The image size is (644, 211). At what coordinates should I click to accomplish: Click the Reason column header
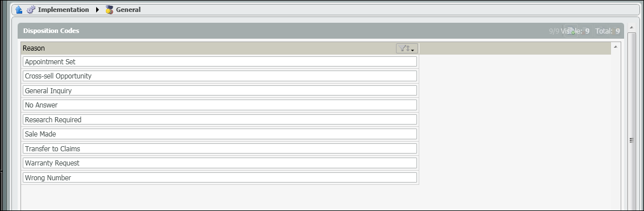(x=220, y=48)
